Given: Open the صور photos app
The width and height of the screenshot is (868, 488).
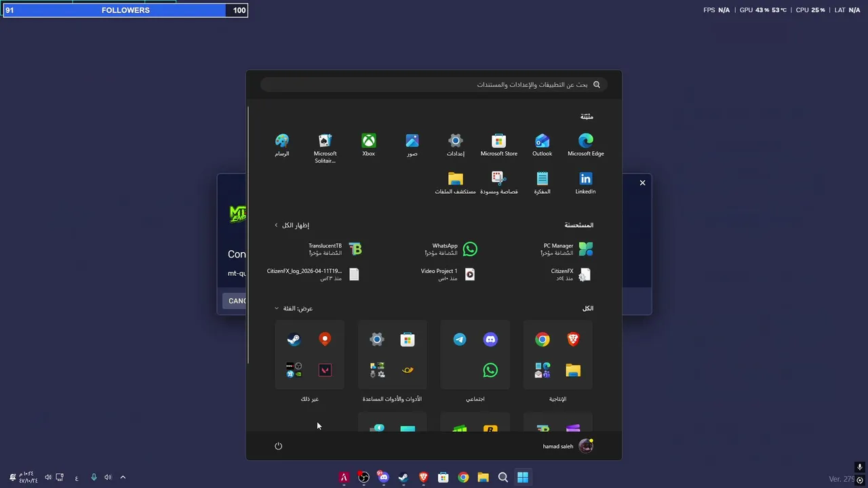Looking at the screenshot, I should coord(412,145).
